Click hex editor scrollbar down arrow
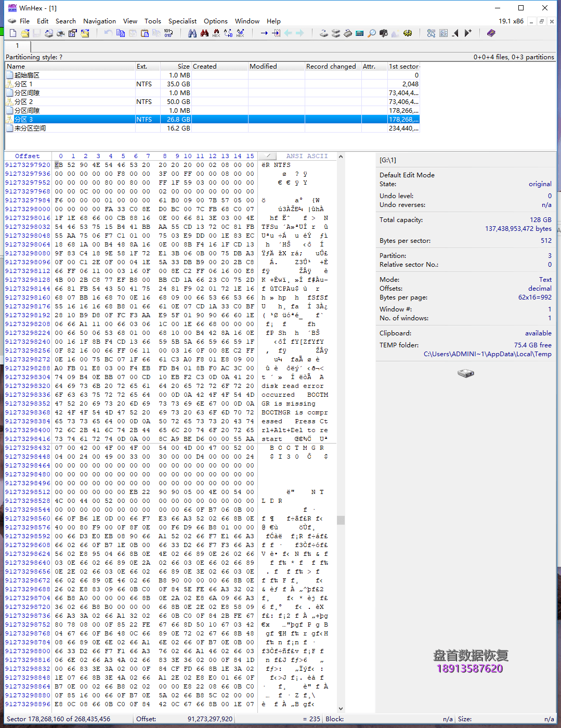Screen dimensions: 561x728 click(x=341, y=708)
